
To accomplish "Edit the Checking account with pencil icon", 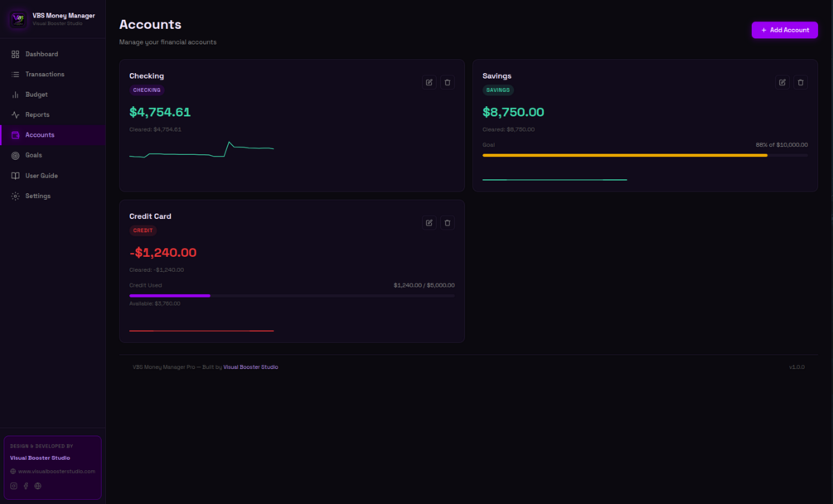I will coord(429,82).
